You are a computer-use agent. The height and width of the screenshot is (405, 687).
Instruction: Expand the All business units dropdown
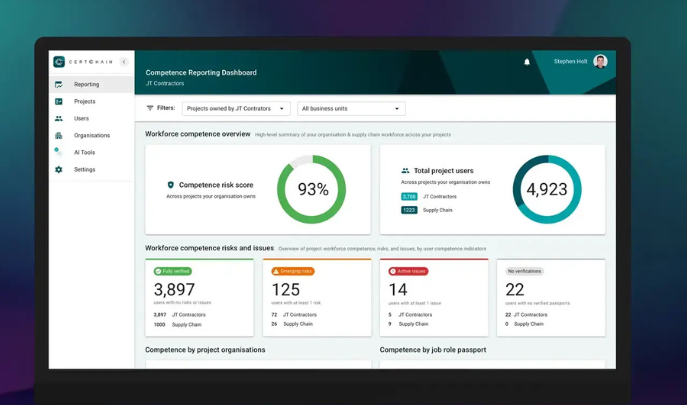click(351, 108)
